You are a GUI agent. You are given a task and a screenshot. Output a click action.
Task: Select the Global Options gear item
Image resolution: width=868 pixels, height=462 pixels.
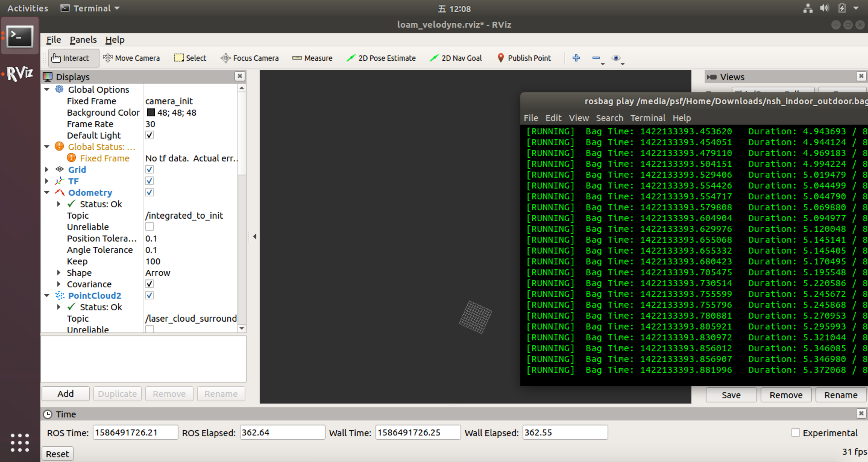click(59, 89)
